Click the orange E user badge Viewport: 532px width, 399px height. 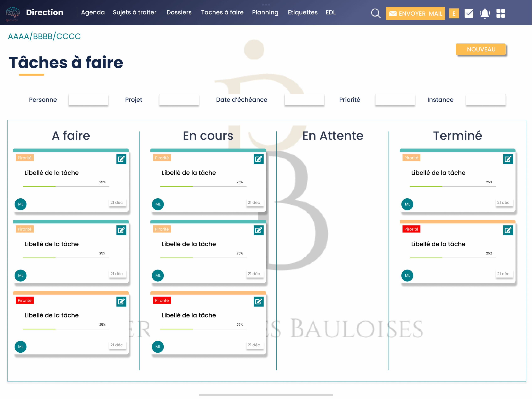(x=454, y=13)
